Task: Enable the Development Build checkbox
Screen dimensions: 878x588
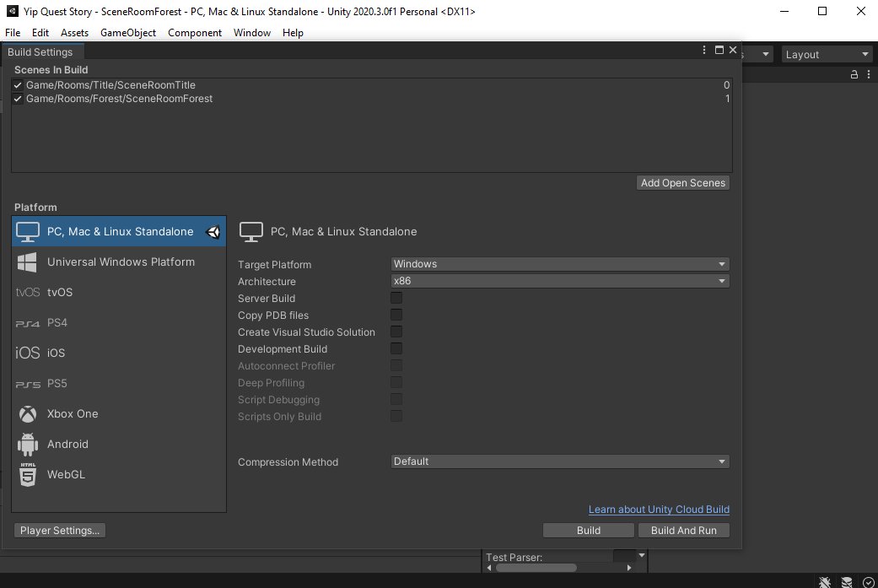Action: pos(396,348)
